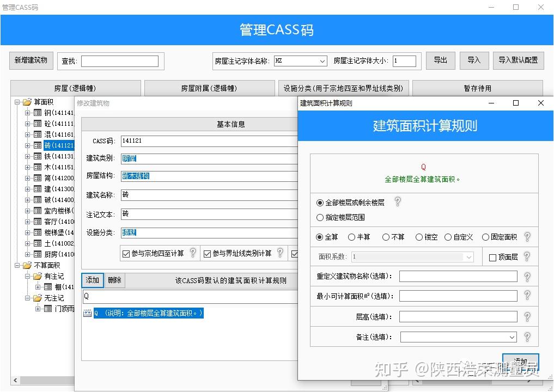554x392 pixels.
Task: Click the help icon beside 全部楼层或剩余楼层
Action: pyautogui.click(x=398, y=201)
